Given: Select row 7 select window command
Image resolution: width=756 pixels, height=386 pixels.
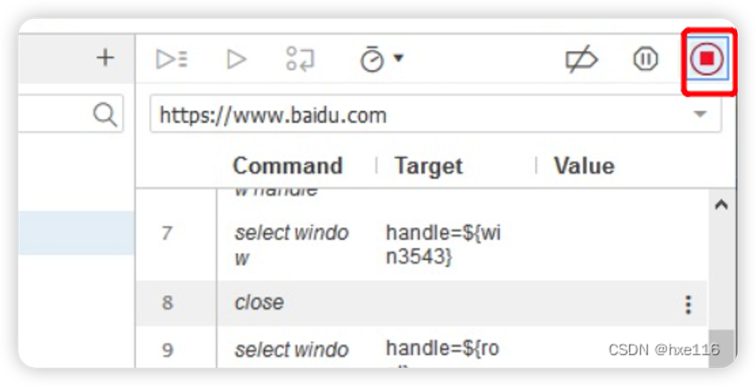Looking at the screenshot, I should 292,245.
